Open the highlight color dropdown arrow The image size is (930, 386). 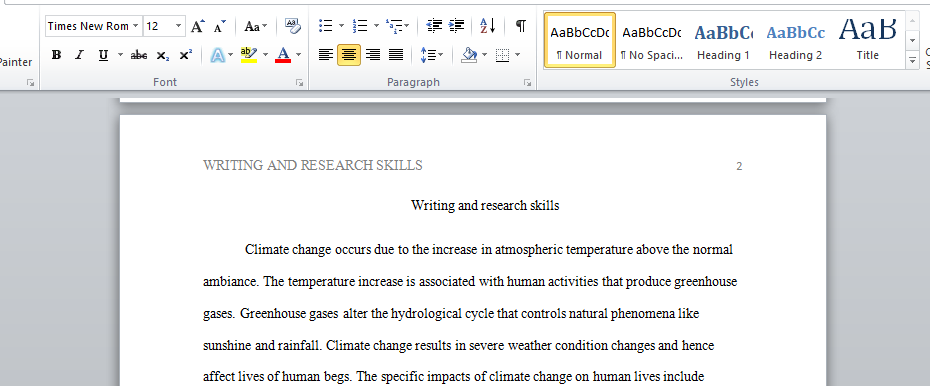(265, 55)
